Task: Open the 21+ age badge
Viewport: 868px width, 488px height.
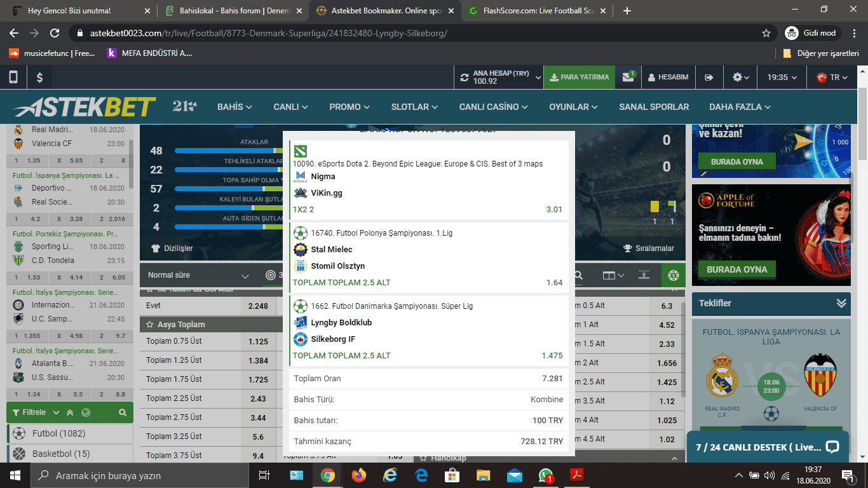Action: pyautogui.click(x=184, y=106)
